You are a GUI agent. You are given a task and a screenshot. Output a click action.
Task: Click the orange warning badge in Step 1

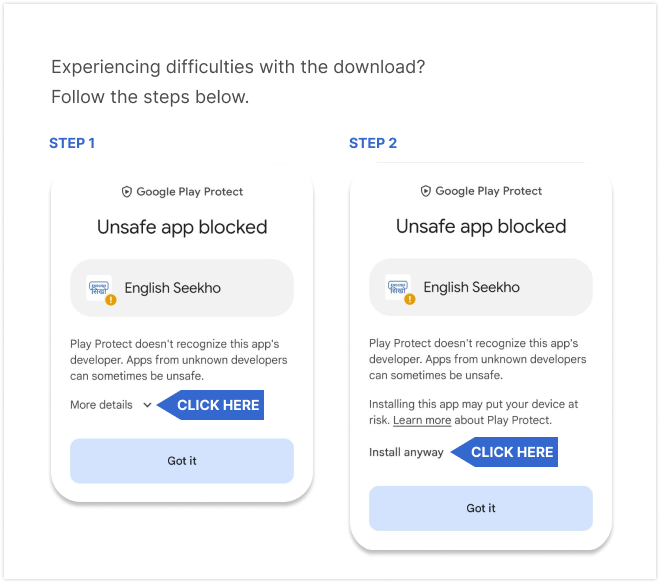pos(111,300)
